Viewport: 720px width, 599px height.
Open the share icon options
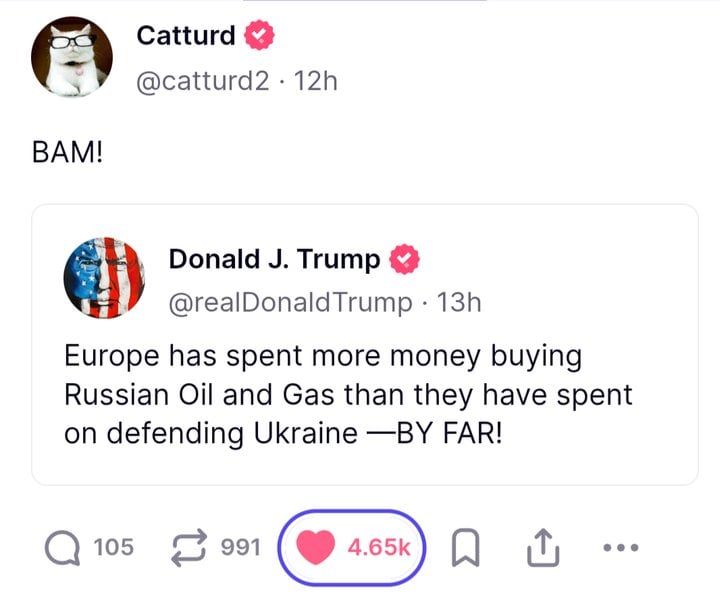540,546
